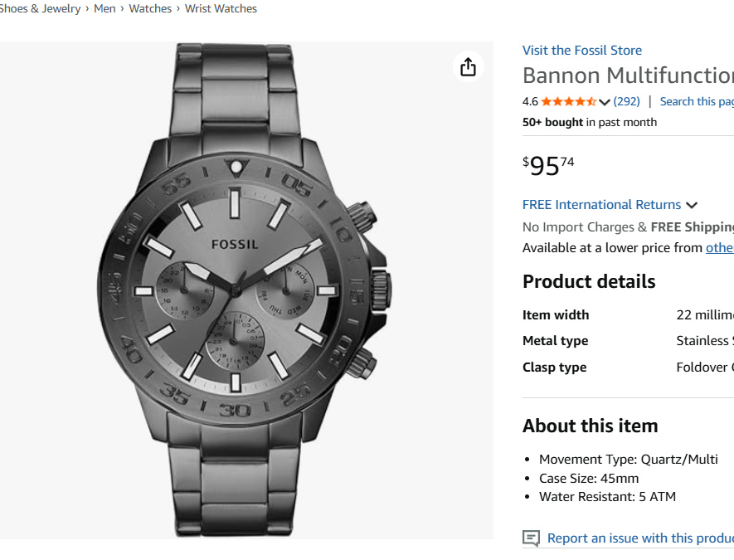Viewport: 734px width, 560px height.
Task: Click the 4.6 rating number
Action: pyautogui.click(x=530, y=102)
